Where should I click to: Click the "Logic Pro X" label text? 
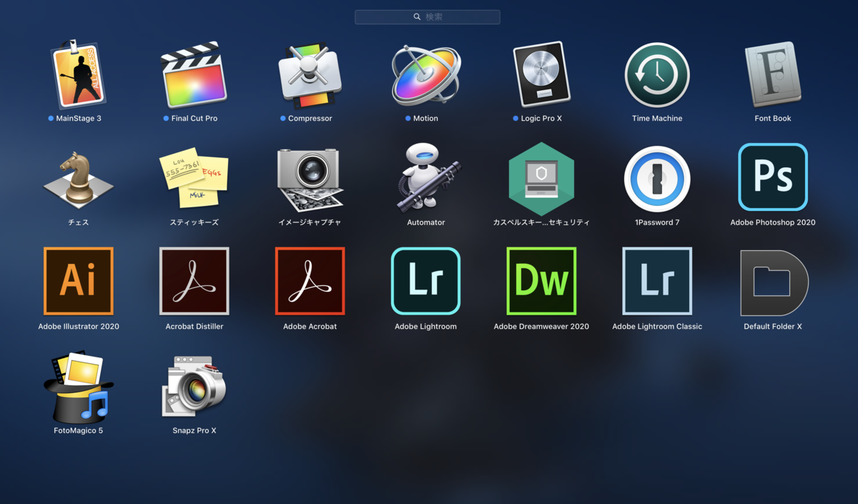(541, 119)
